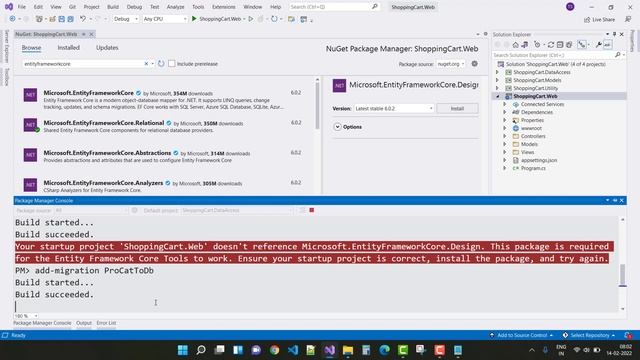Expand ShoppingCart.Utility project node
This screenshot has height=360, width=640.
(497, 88)
